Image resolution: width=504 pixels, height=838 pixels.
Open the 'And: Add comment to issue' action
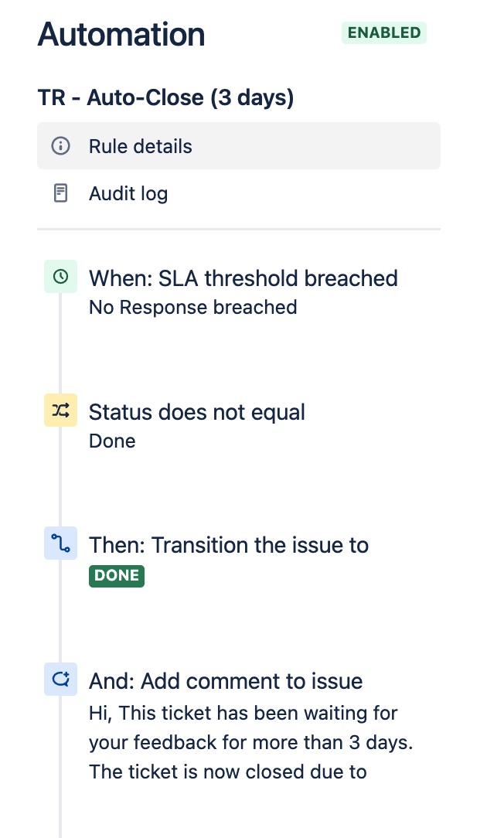point(226,680)
